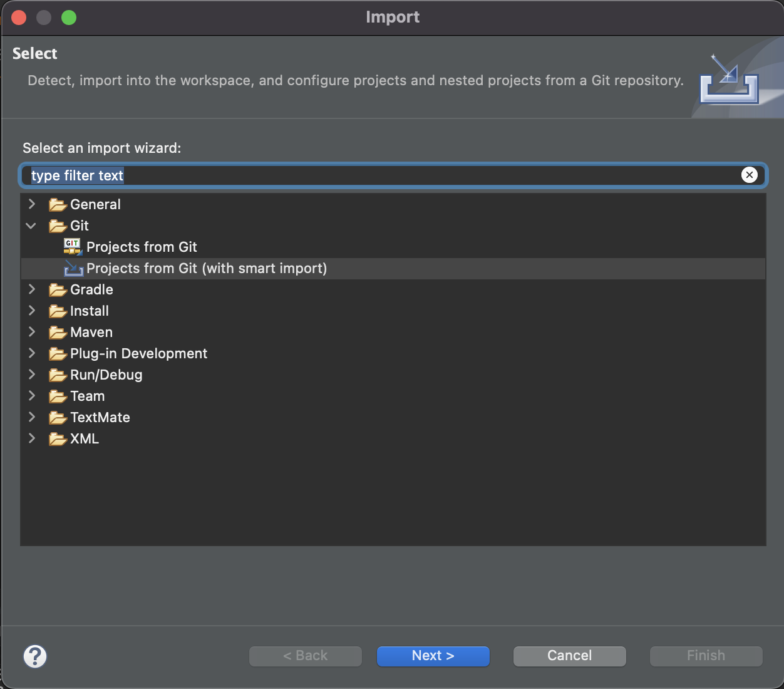
Task: Expand the Run/Debug category
Action: [32, 375]
